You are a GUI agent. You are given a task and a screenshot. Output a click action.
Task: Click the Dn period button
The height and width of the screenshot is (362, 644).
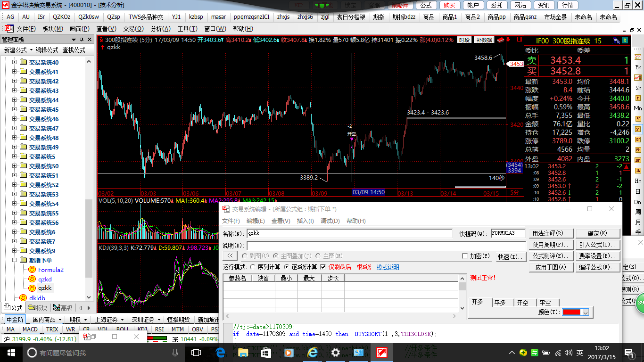[638, 202]
